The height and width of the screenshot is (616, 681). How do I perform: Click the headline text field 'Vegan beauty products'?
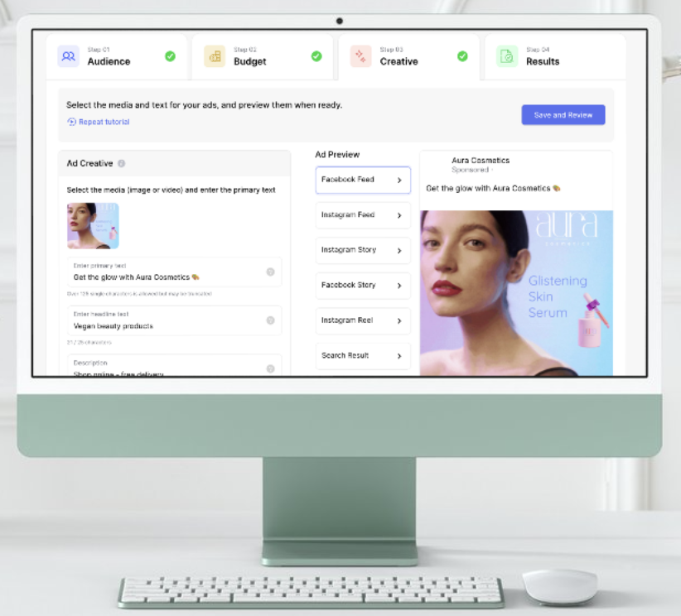coord(175,320)
